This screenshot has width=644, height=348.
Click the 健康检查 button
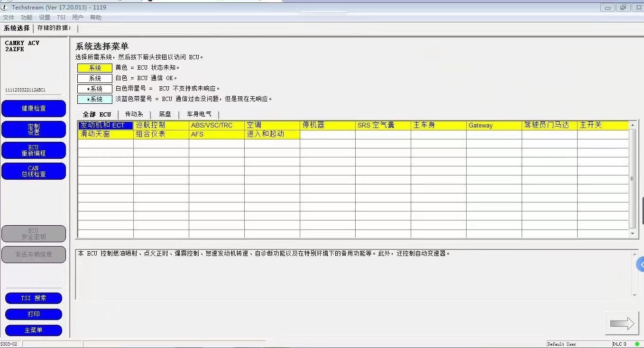33,108
